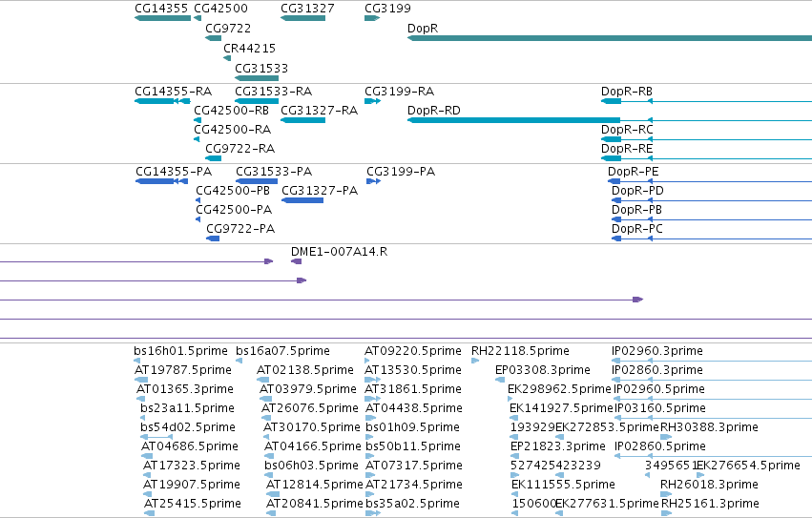The width and height of the screenshot is (812, 518).
Task: Select the CG31327 gene feature
Action: [x=302, y=18]
